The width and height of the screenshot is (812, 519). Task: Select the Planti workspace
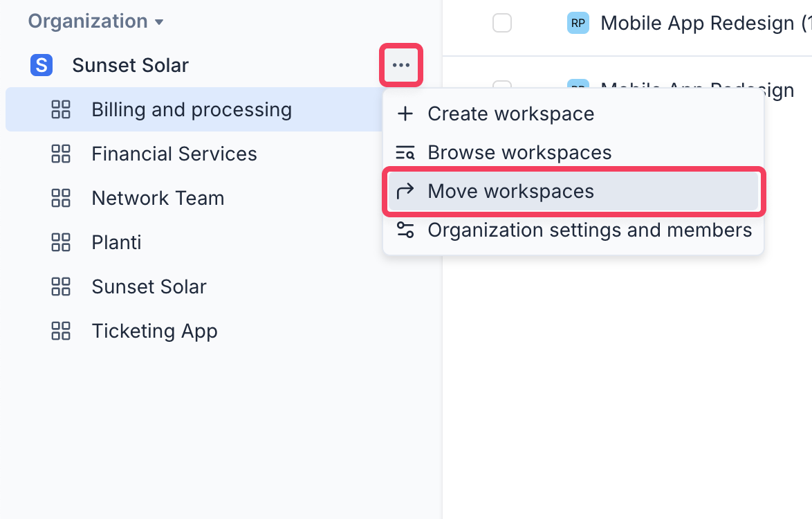click(x=116, y=242)
